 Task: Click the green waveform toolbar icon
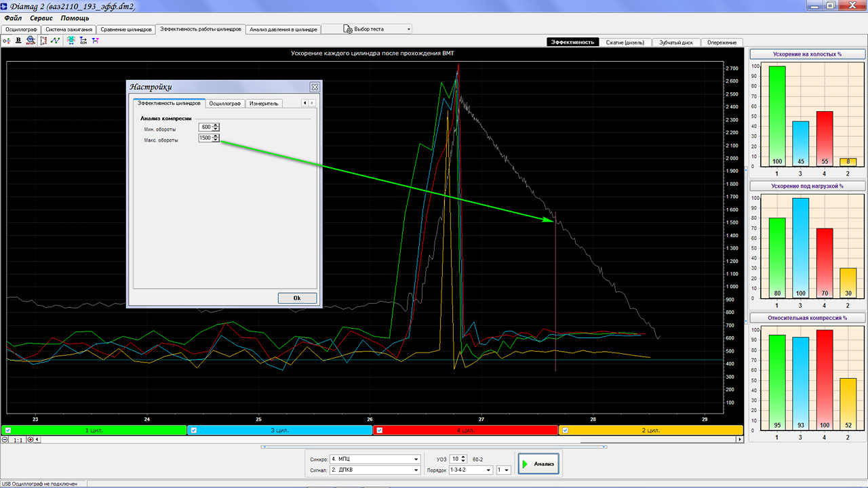click(x=55, y=41)
